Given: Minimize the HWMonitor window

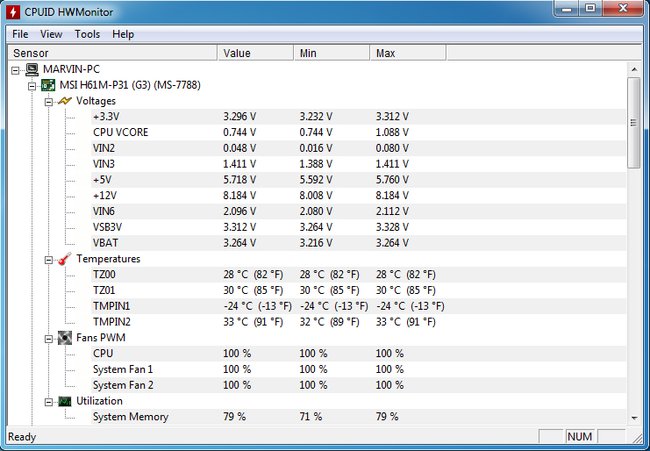Looking at the screenshot, I should click(567, 7).
